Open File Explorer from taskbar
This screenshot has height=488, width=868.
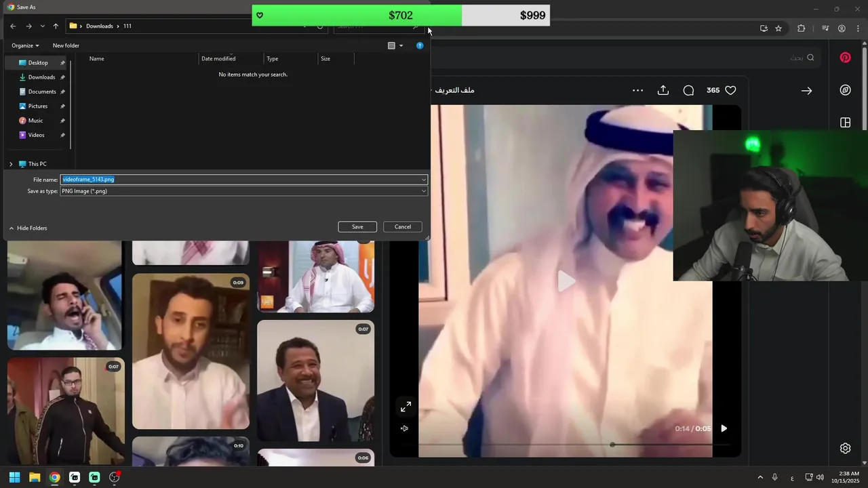pos(35,477)
